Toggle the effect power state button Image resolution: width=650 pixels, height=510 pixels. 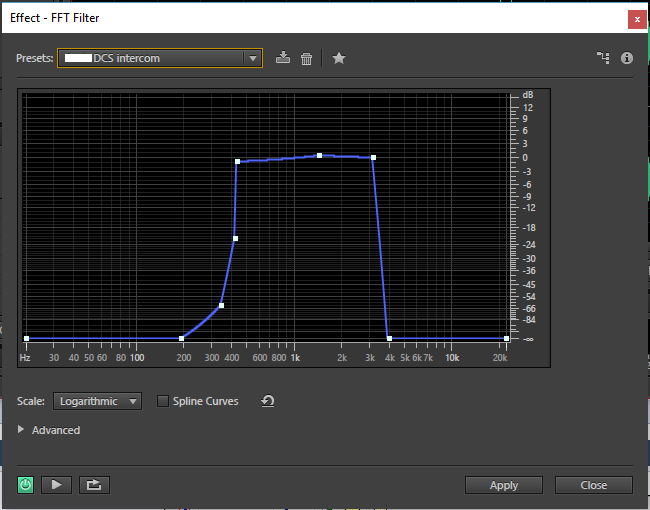(x=25, y=485)
